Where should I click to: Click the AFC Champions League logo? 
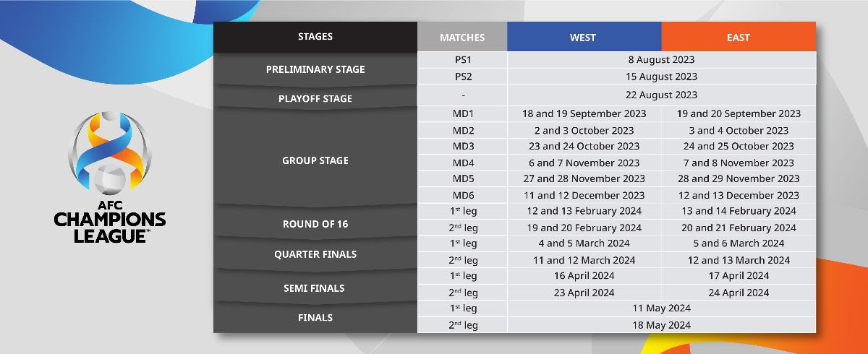click(x=110, y=177)
